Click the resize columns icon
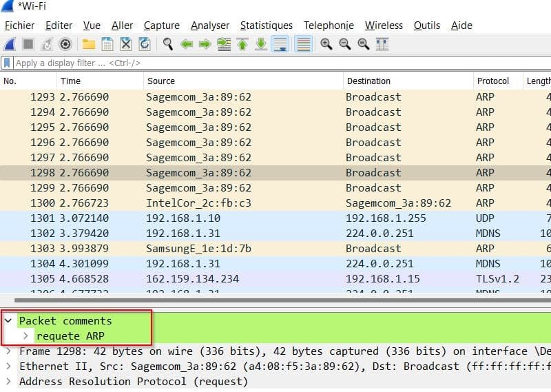 click(x=382, y=44)
